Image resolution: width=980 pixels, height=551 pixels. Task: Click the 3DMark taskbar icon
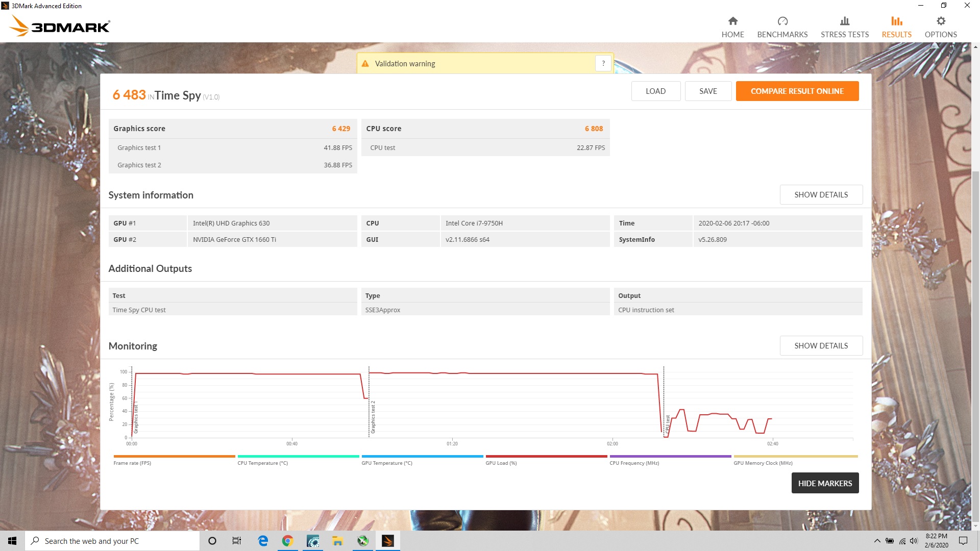[x=388, y=541]
